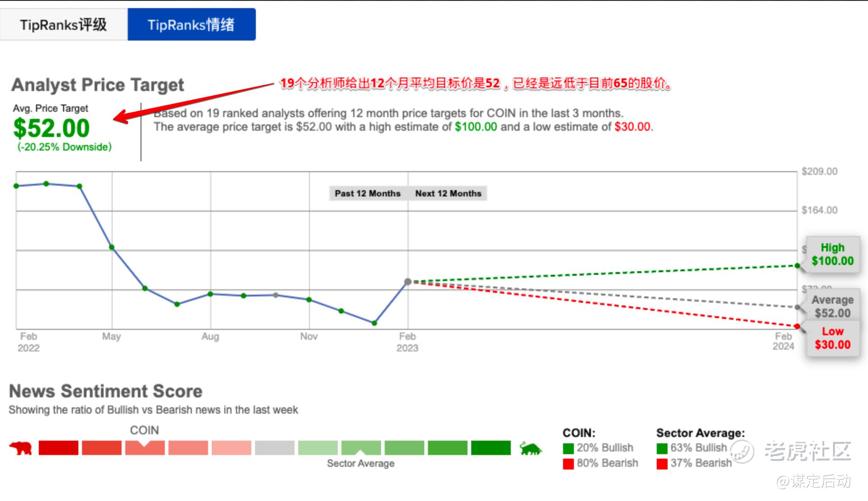
Task: Click the May axis label
Action: click(x=111, y=337)
